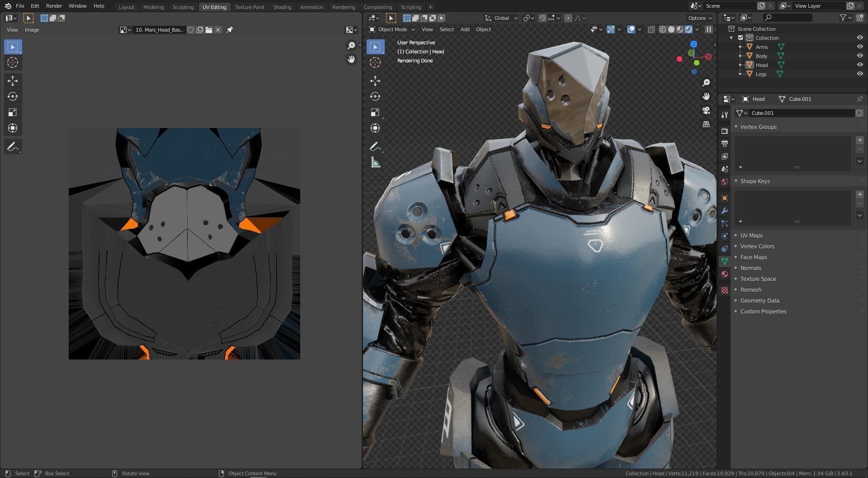Click the pan hand in the 3D viewport

coord(706,96)
